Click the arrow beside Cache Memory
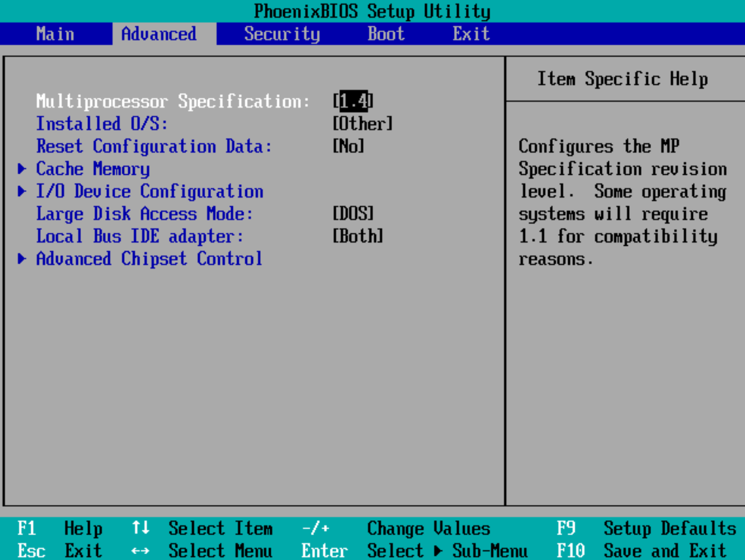This screenshot has height=560, width=745. [22, 169]
